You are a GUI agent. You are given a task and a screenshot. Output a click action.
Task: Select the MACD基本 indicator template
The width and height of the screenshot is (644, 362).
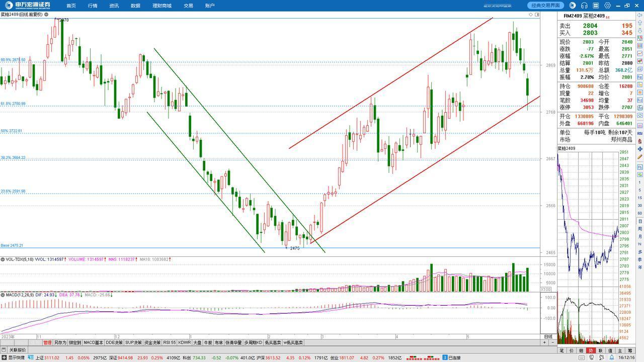tap(93, 342)
